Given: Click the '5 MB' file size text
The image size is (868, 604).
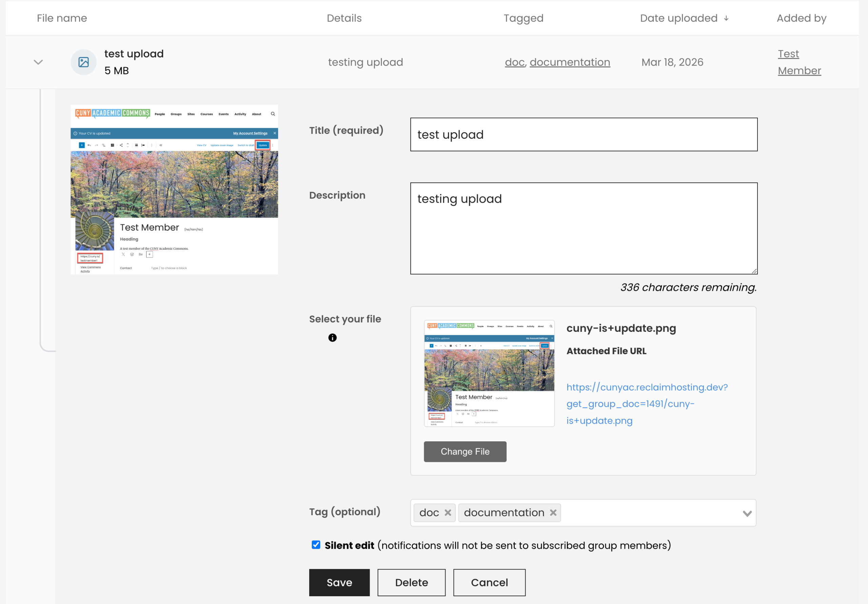Looking at the screenshot, I should coord(116,71).
